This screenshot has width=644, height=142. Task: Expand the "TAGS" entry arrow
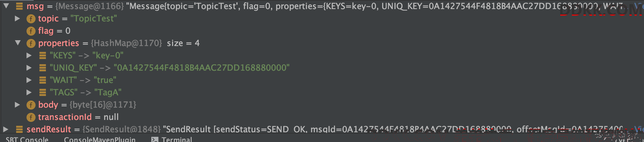[x=29, y=92]
